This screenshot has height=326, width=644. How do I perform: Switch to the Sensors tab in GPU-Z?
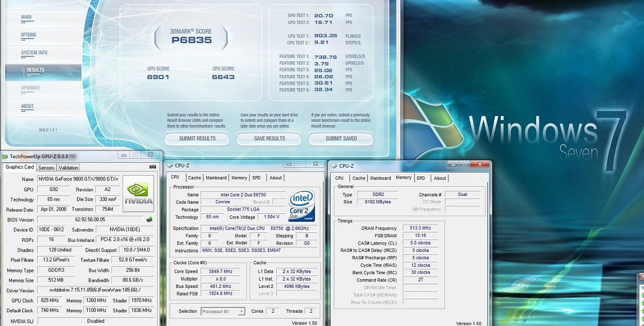[x=46, y=167]
